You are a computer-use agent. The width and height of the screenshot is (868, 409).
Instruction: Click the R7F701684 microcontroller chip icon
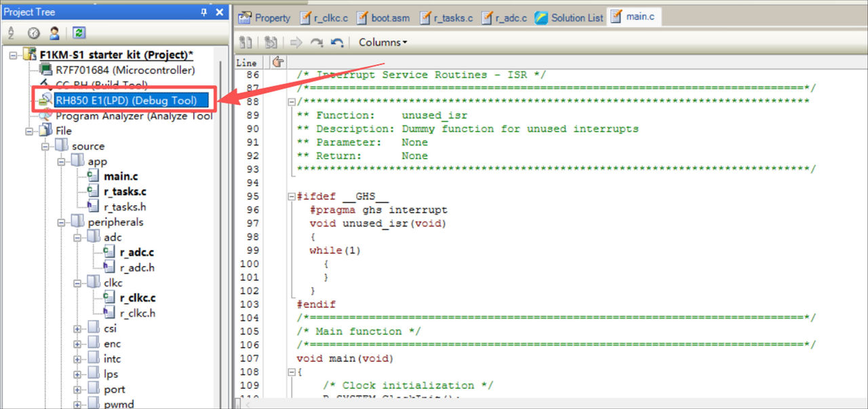(x=45, y=70)
